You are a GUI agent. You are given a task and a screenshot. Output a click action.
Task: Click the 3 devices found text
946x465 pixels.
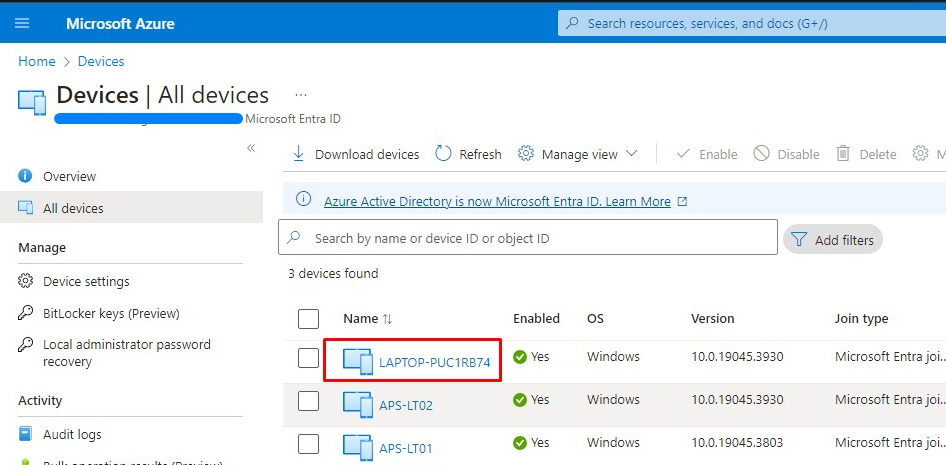[333, 273]
